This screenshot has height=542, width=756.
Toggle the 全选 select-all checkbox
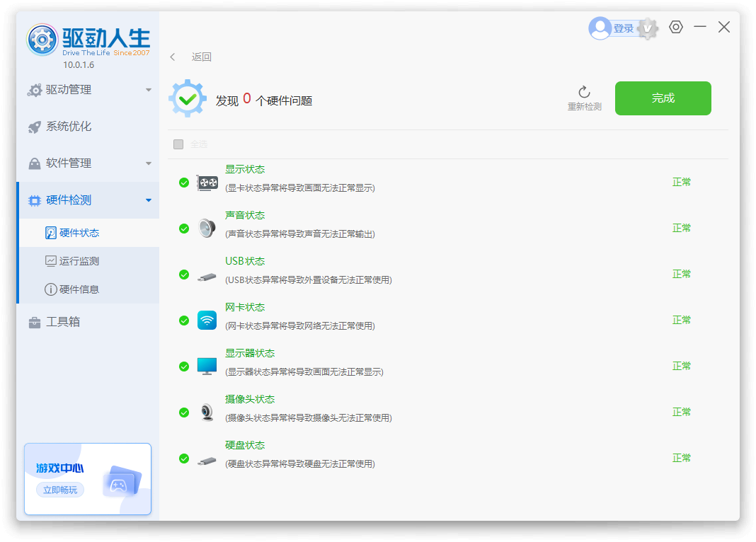pos(178,144)
